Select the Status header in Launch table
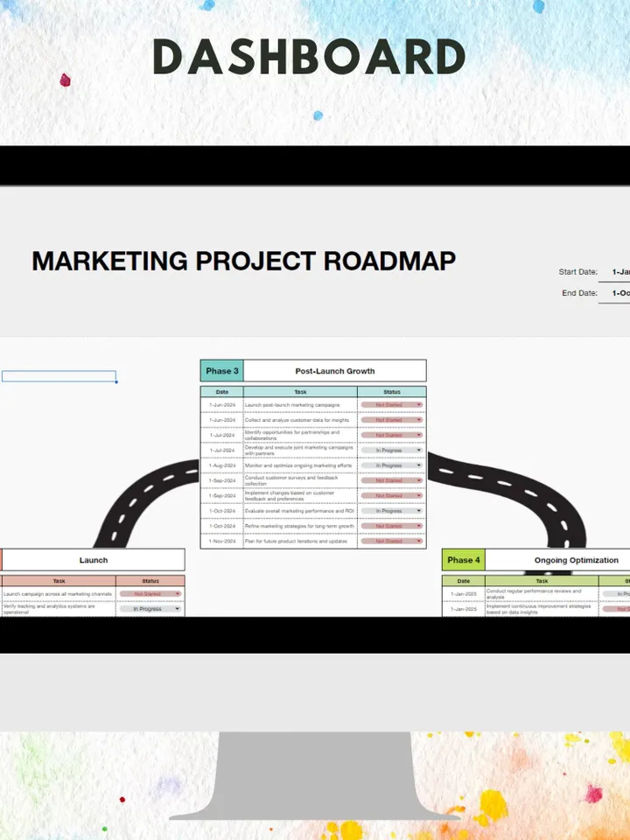This screenshot has width=630, height=840. [x=150, y=581]
